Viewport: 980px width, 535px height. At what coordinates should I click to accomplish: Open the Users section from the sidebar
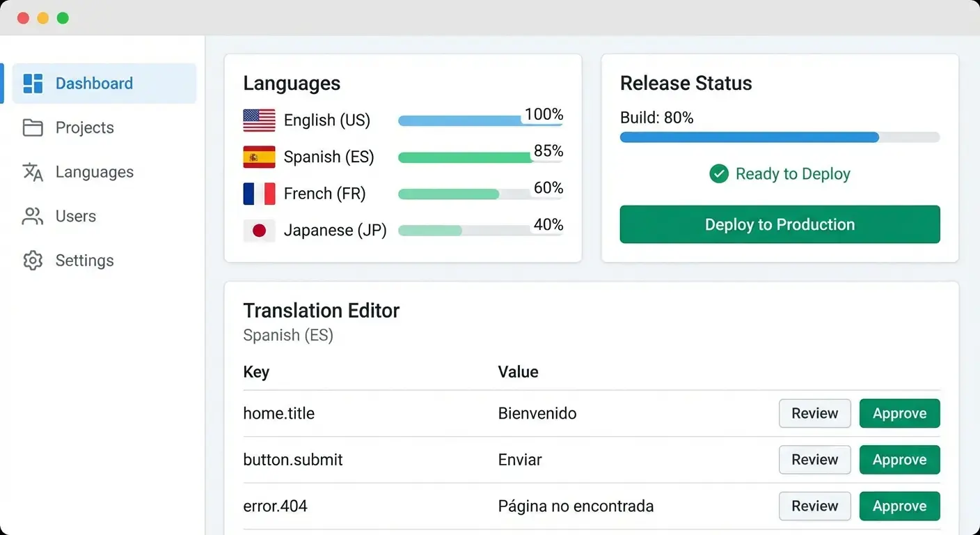coord(75,216)
